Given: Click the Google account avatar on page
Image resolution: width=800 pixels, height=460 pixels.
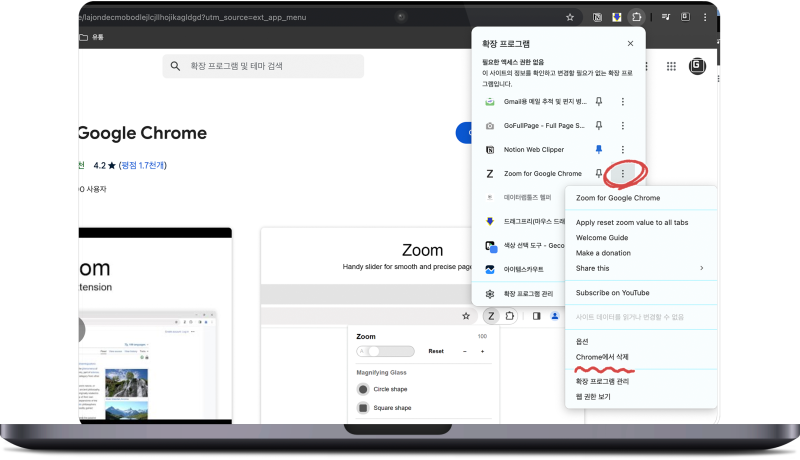Looking at the screenshot, I should 697,66.
